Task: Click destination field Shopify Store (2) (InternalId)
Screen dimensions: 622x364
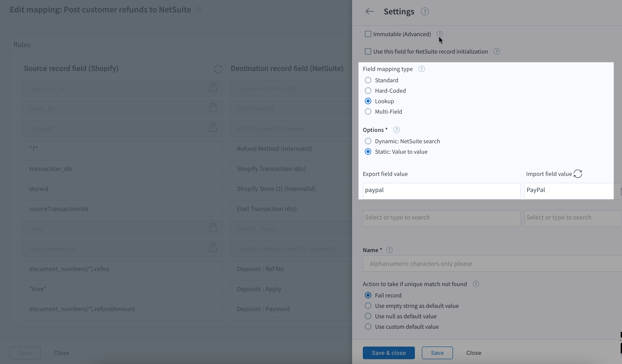Action: [x=291, y=189]
